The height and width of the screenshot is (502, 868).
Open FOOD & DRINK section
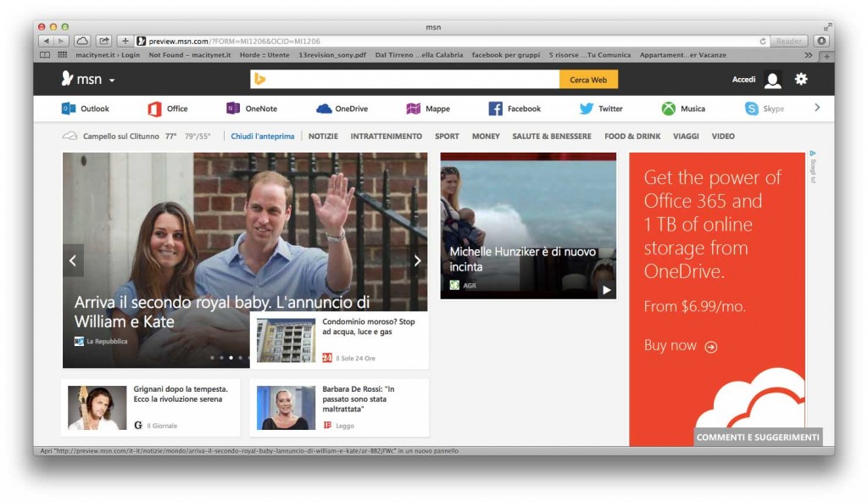[x=632, y=136]
